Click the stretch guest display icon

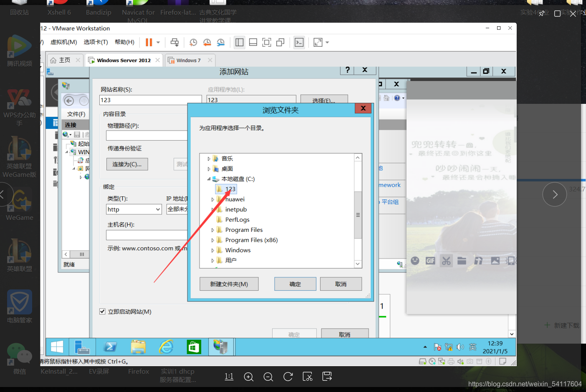pos(318,42)
